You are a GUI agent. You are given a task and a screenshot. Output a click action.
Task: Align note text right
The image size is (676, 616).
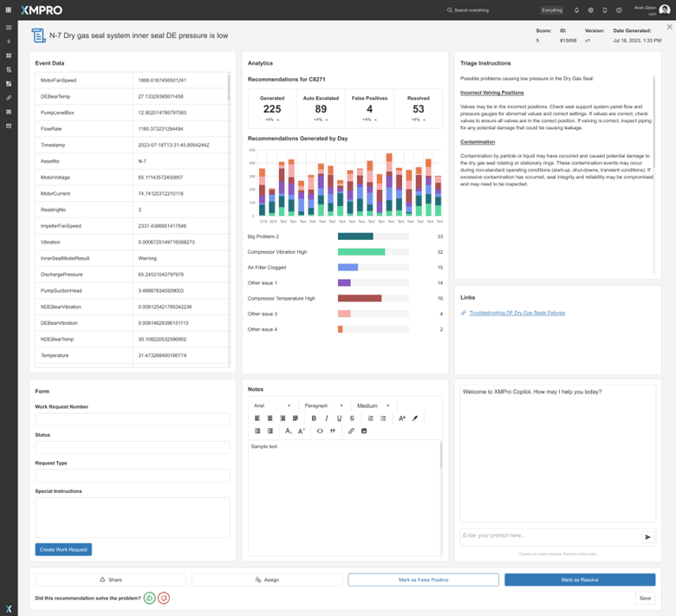pos(283,418)
